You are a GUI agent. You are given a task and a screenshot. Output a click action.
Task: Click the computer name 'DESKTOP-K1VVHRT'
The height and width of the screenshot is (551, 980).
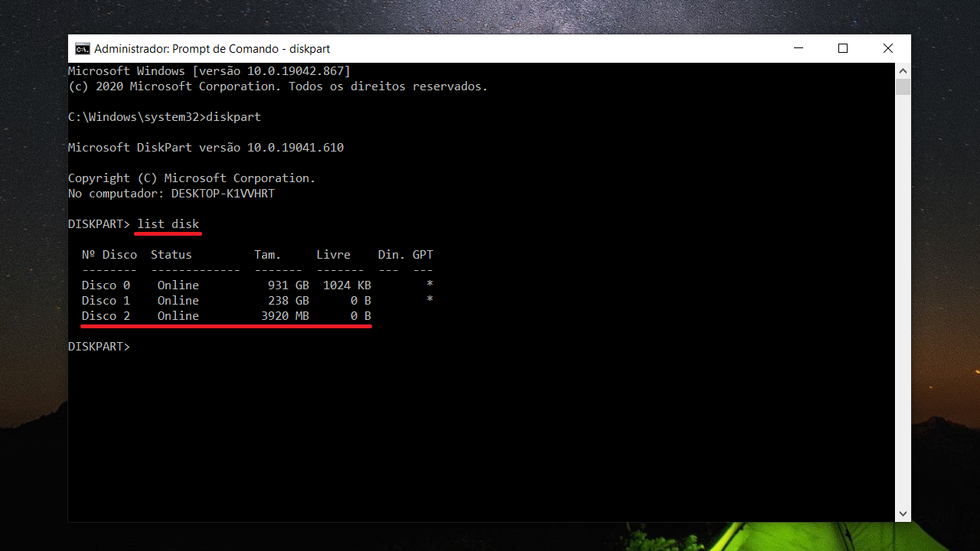pyautogui.click(x=223, y=194)
